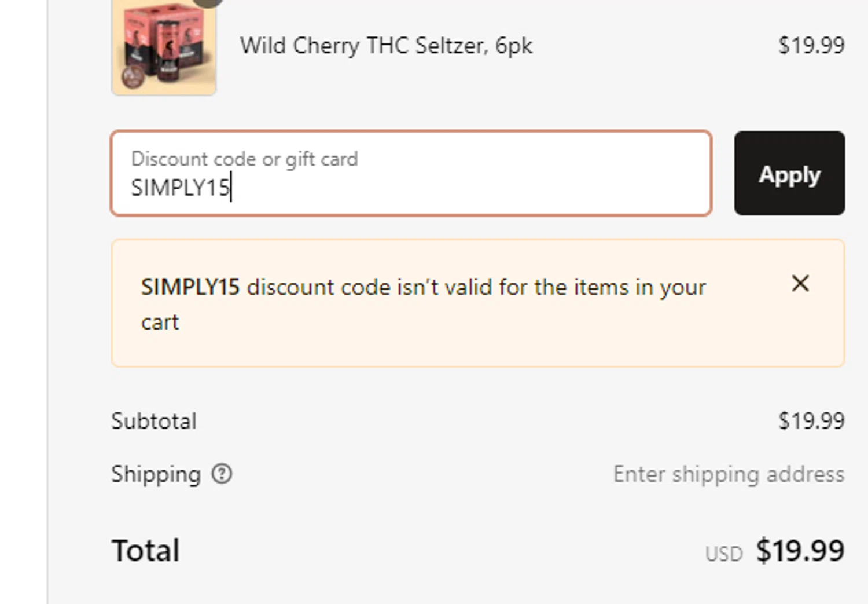
Task: Click the Shipping label
Action: (x=156, y=474)
